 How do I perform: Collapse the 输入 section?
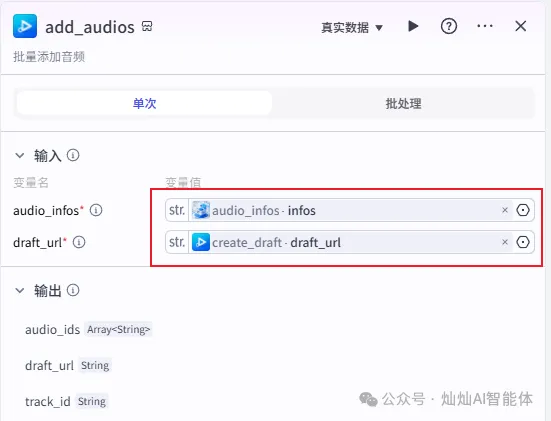20,155
